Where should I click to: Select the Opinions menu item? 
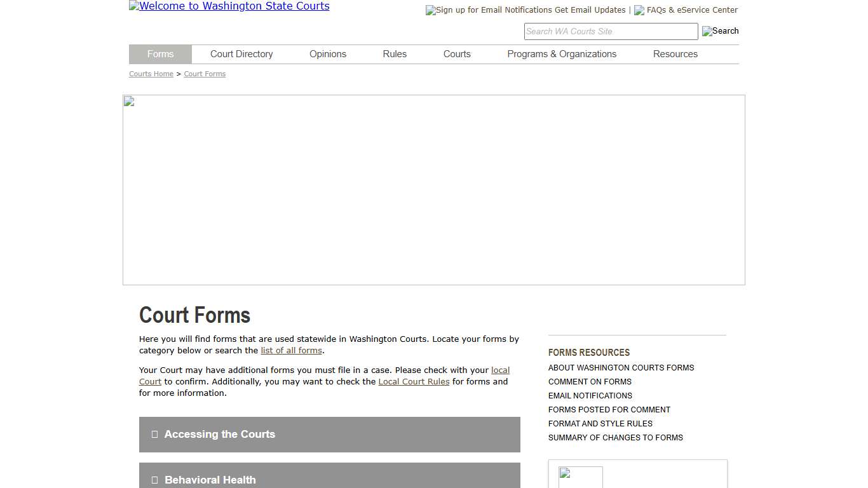point(327,54)
